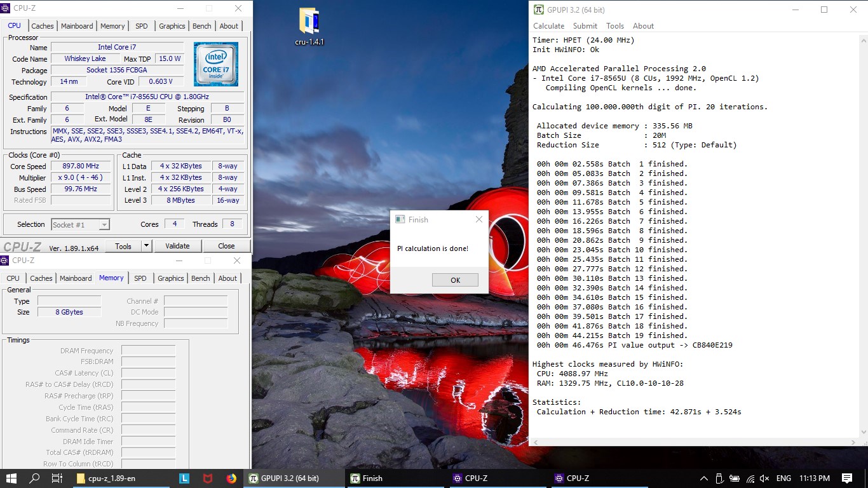Viewport: 868px width, 488px height.
Task: Select the Mainboard tab in top CPU-Z
Action: [78, 26]
